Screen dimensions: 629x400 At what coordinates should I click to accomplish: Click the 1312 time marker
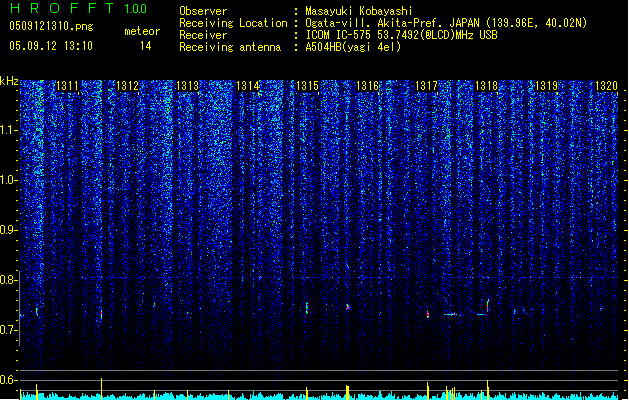[127, 86]
